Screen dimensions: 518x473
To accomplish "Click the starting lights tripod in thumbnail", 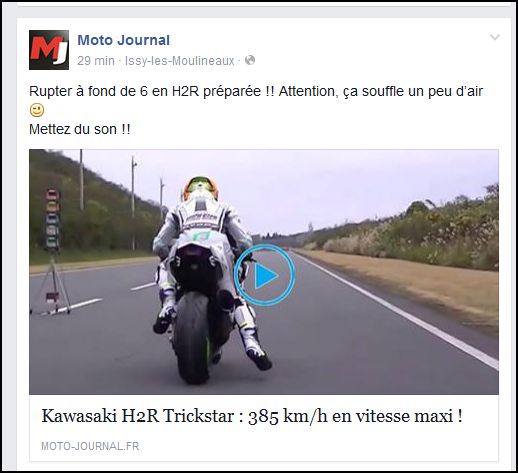I will (x=52, y=252).
